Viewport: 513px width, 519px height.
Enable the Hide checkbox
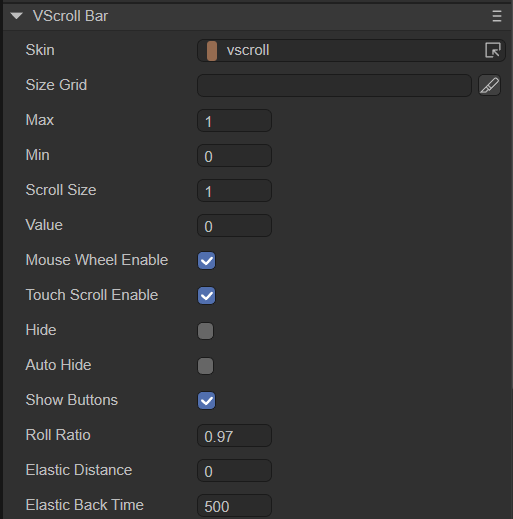click(205, 331)
